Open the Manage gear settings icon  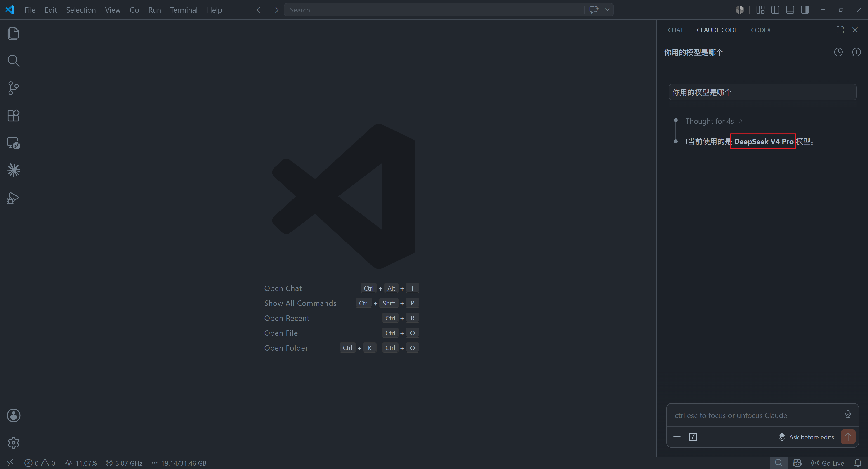coord(14,443)
